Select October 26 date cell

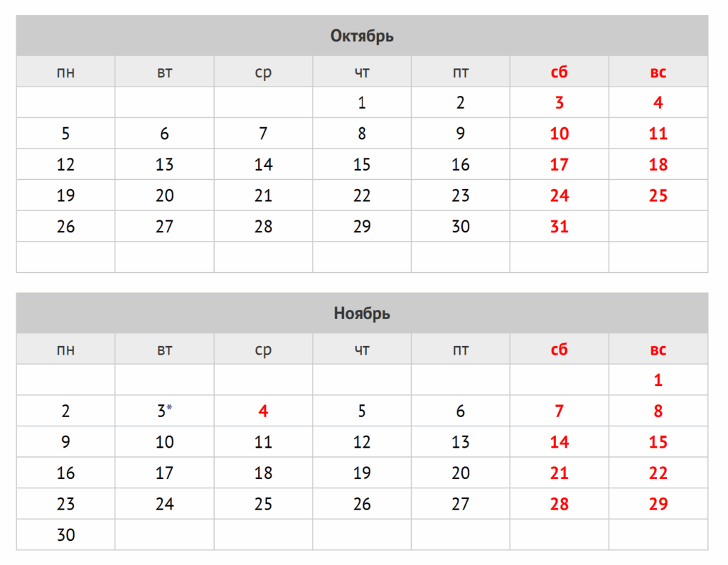[65, 227]
